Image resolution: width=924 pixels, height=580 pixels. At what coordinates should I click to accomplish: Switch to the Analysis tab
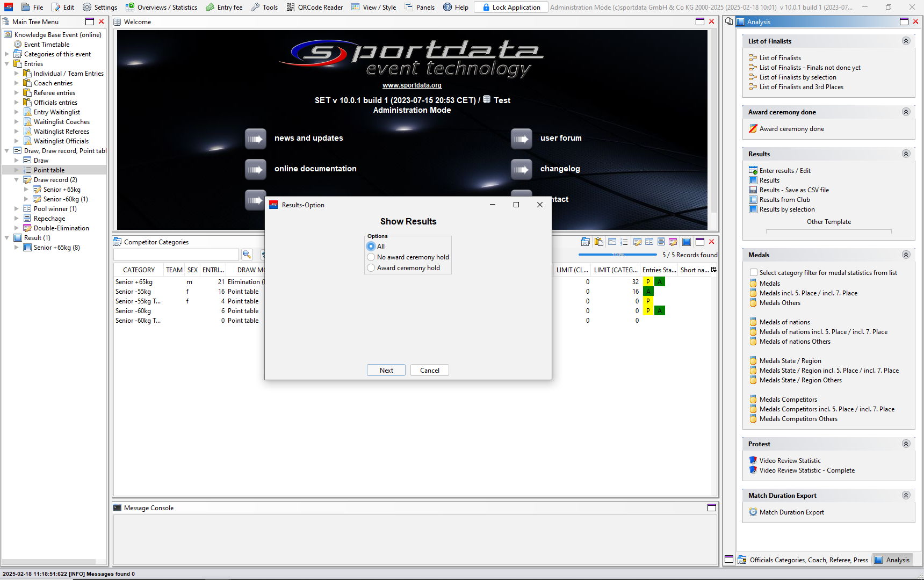click(892, 560)
